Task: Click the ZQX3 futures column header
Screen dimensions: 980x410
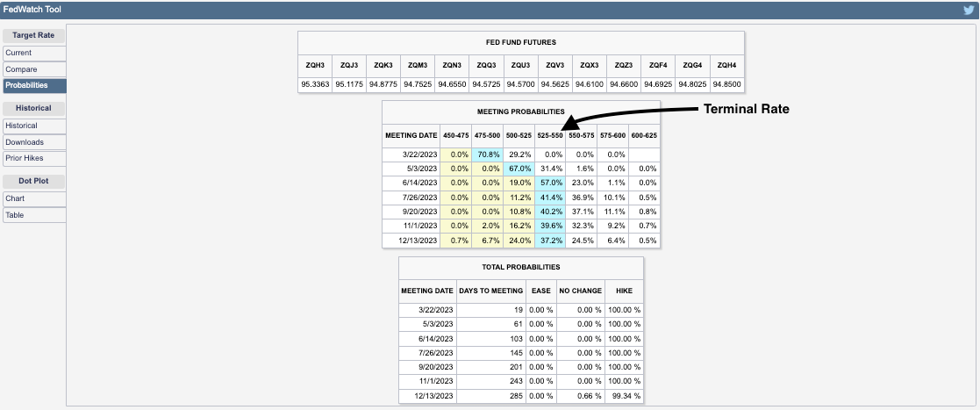Action: (590, 65)
